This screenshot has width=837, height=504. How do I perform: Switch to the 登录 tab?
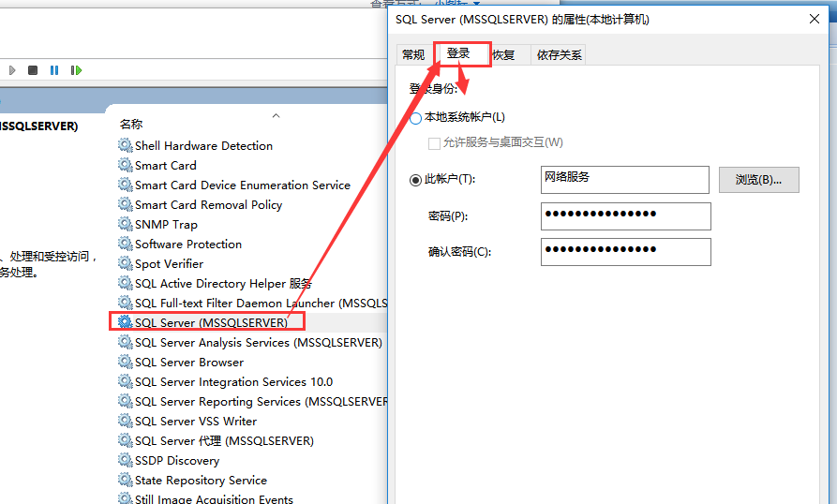[460, 54]
